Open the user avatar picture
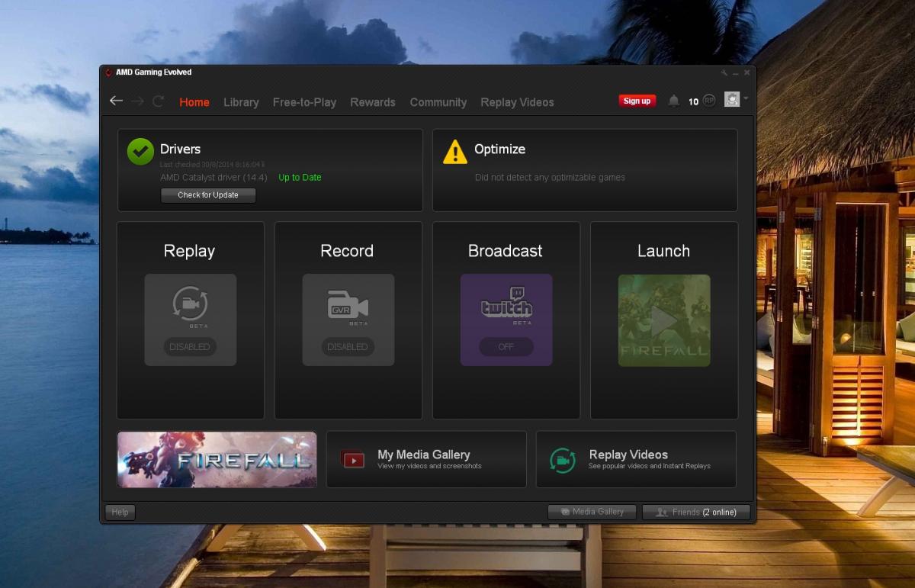915x588 pixels. coord(732,99)
